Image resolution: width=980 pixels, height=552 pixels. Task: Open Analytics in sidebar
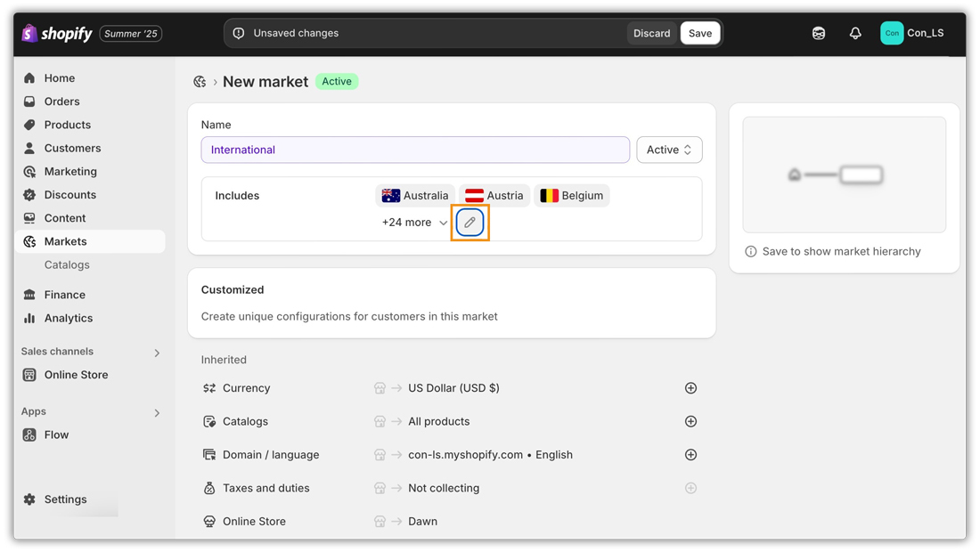tap(90, 318)
